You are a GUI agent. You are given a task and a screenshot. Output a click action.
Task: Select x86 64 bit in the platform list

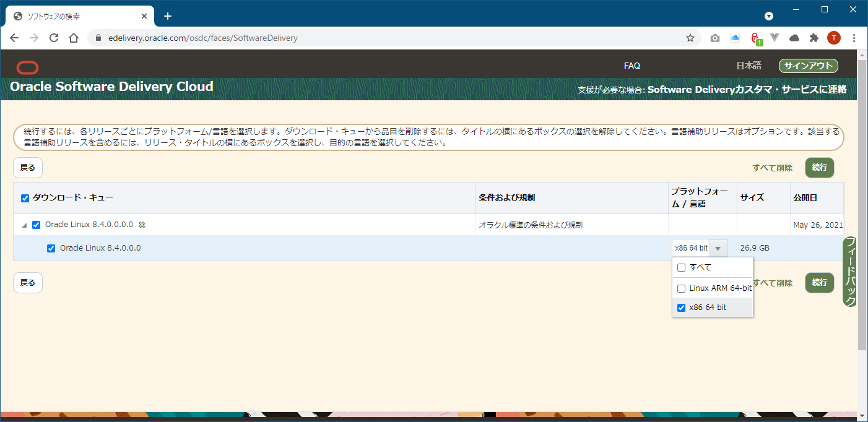[682, 308]
